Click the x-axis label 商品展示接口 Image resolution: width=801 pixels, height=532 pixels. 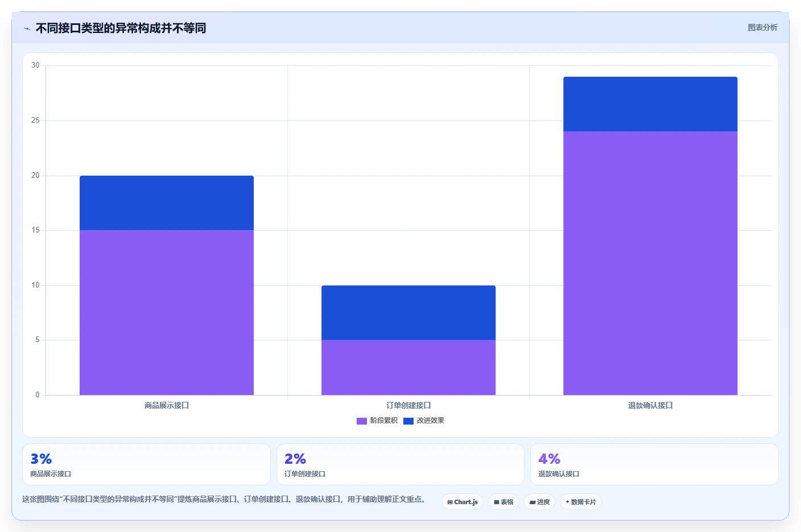tap(167, 405)
